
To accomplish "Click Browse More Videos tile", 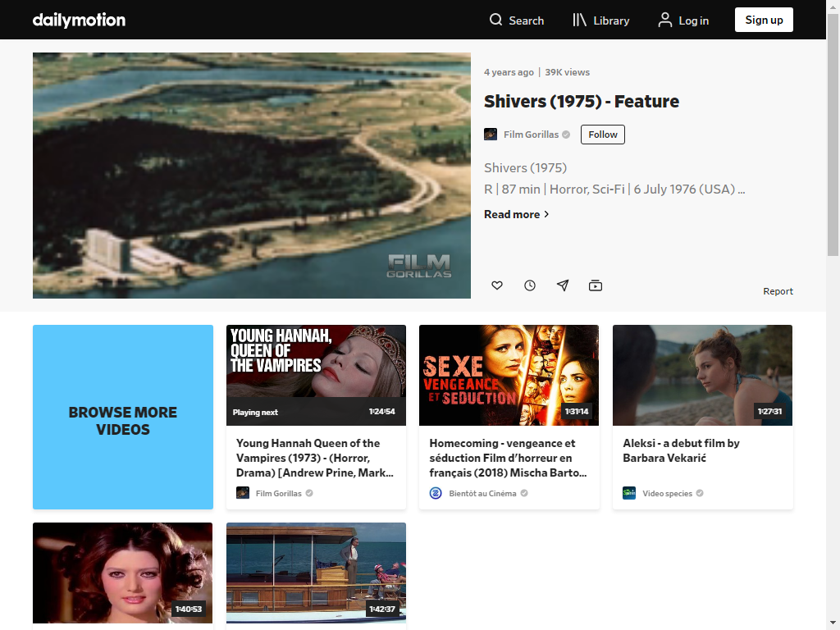I will [123, 417].
